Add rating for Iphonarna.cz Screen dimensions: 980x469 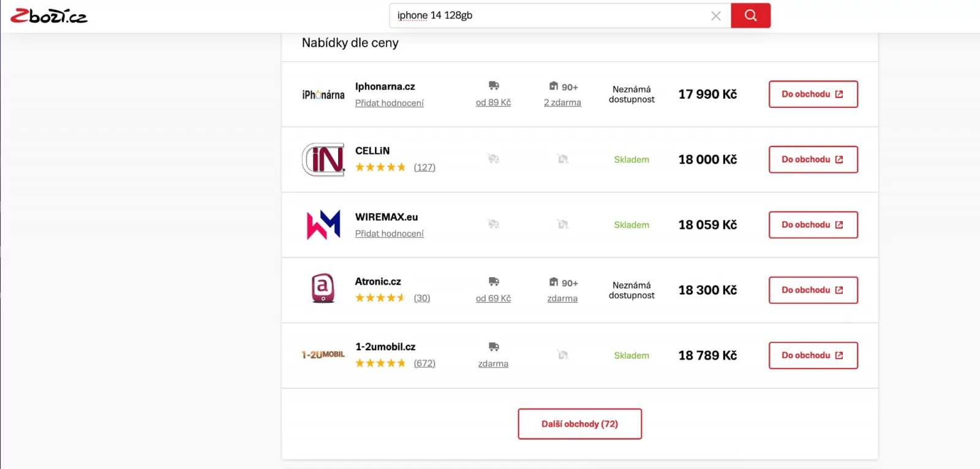point(390,103)
